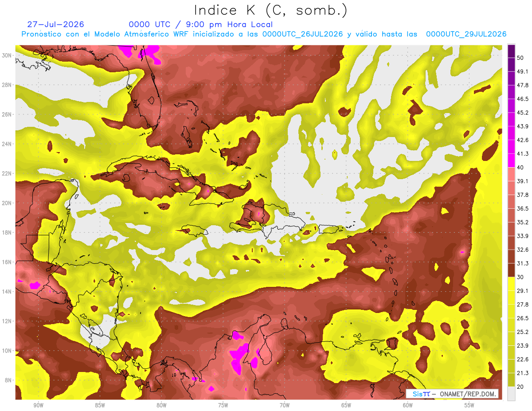Click the colorbar label "33.9"
Screen dimensions: 532x411
click(x=522, y=236)
